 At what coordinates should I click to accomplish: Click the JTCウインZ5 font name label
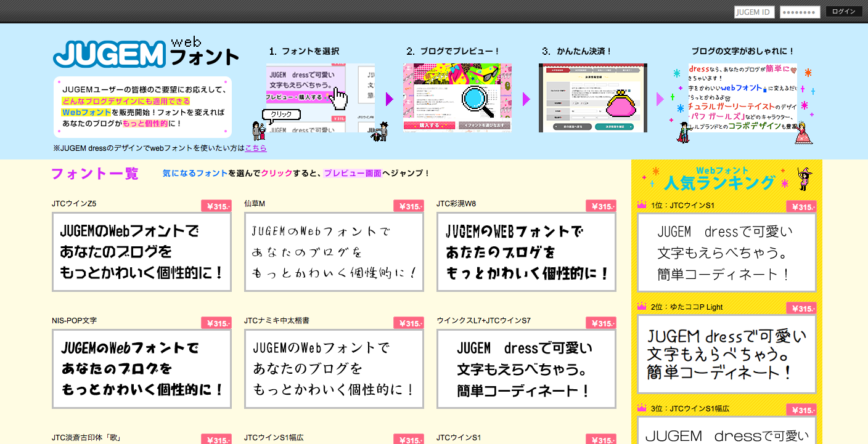74,204
